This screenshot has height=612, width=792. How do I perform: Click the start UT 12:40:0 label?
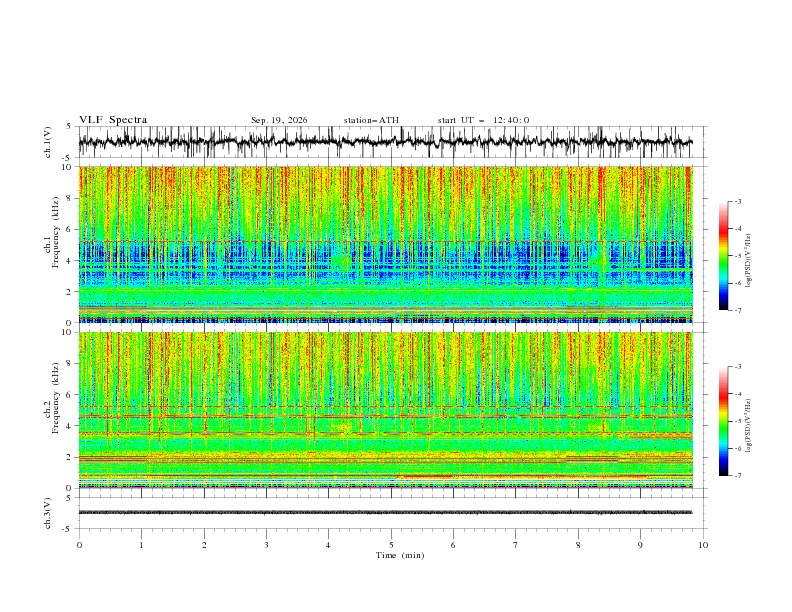483,120
